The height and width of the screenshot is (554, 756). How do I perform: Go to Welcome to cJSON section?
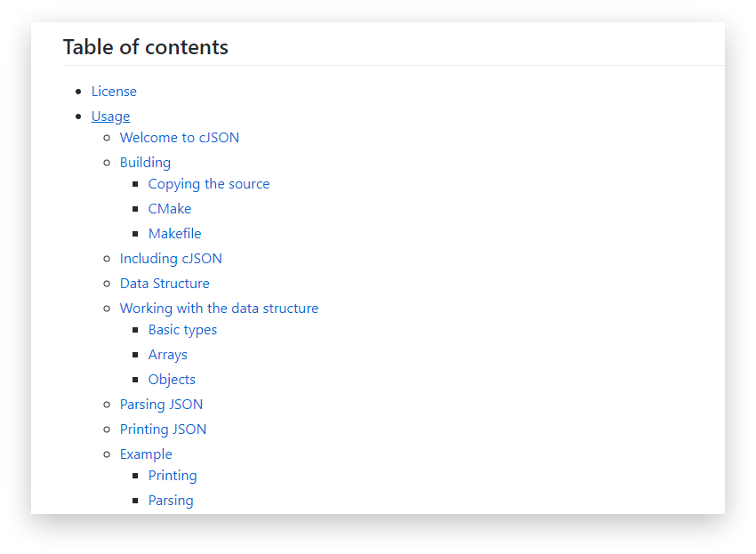[x=180, y=138]
